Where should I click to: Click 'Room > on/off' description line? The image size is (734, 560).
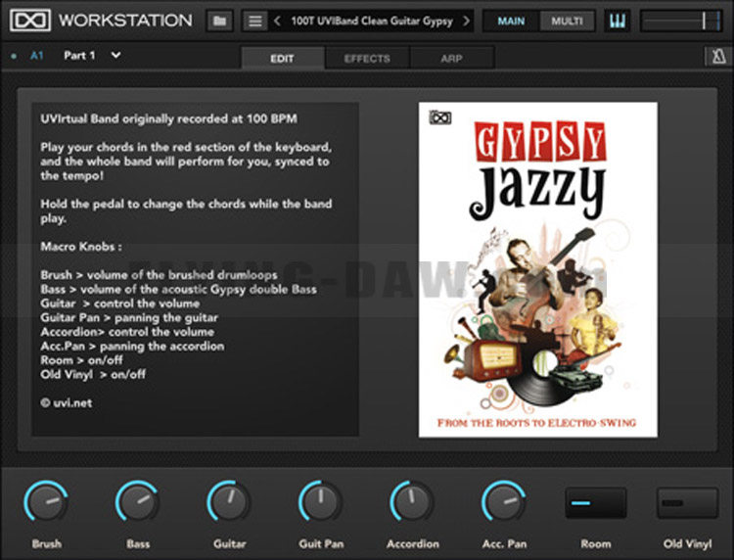81,360
